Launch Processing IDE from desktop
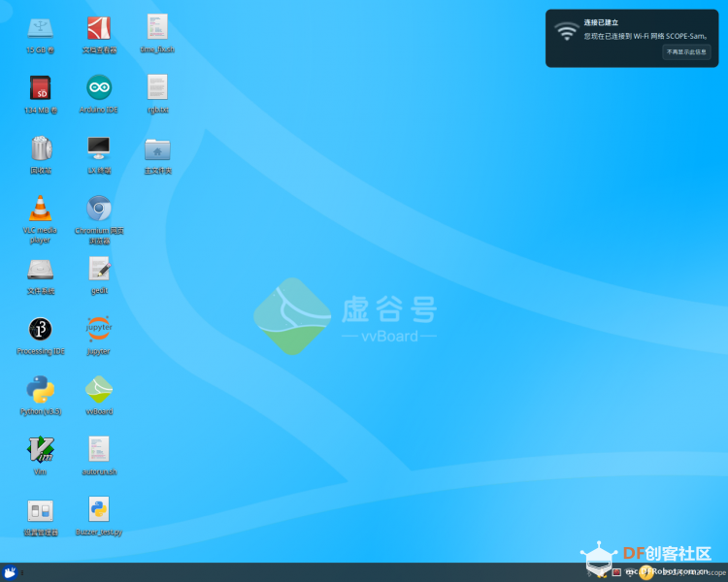 pyautogui.click(x=41, y=329)
